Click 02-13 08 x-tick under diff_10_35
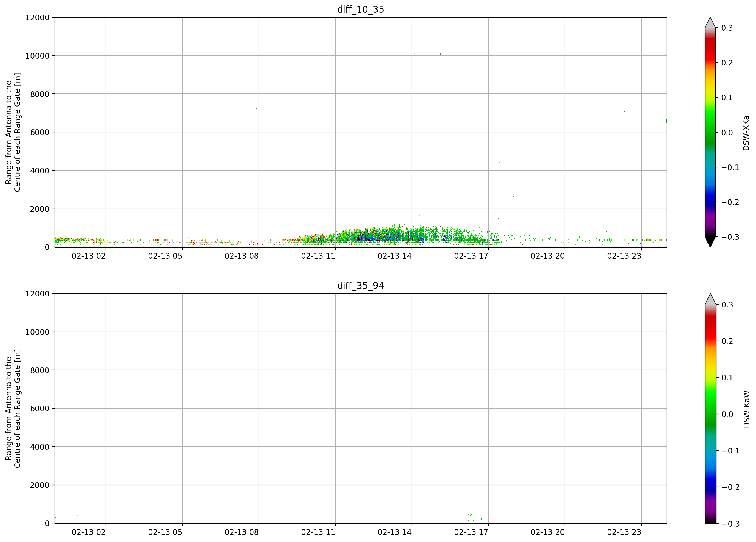The height and width of the screenshot is (542, 756). coord(242,256)
